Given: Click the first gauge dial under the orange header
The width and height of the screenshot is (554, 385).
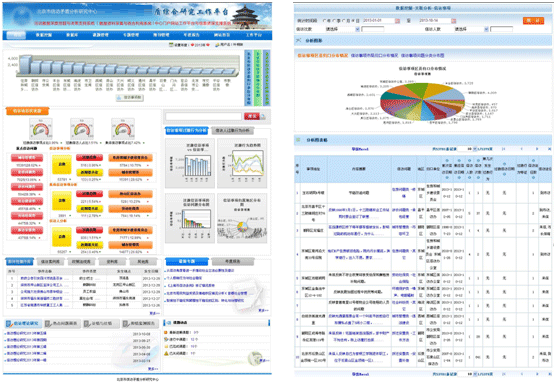Looking at the screenshot, I should pos(41,129).
